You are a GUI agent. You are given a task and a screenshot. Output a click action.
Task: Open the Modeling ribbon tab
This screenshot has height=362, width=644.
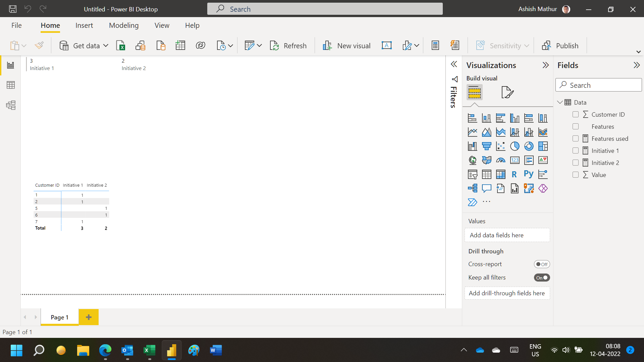(x=124, y=25)
